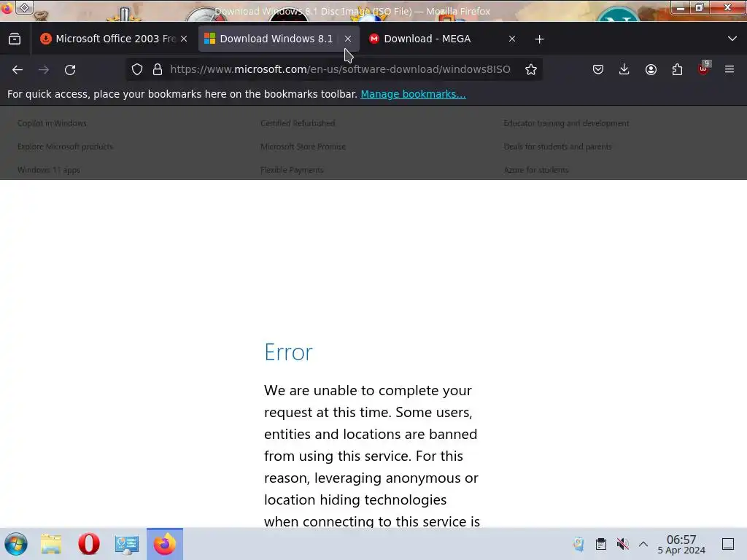Click the Error heading text
Image resolution: width=747 pixels, height=560 pixels.
pyautogui.click(x=288, y=352)
